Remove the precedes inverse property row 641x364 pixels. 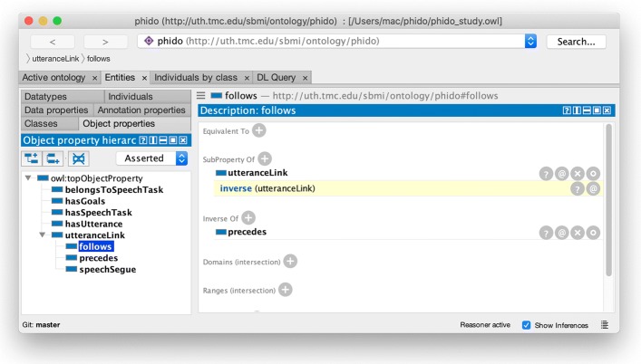577,233
